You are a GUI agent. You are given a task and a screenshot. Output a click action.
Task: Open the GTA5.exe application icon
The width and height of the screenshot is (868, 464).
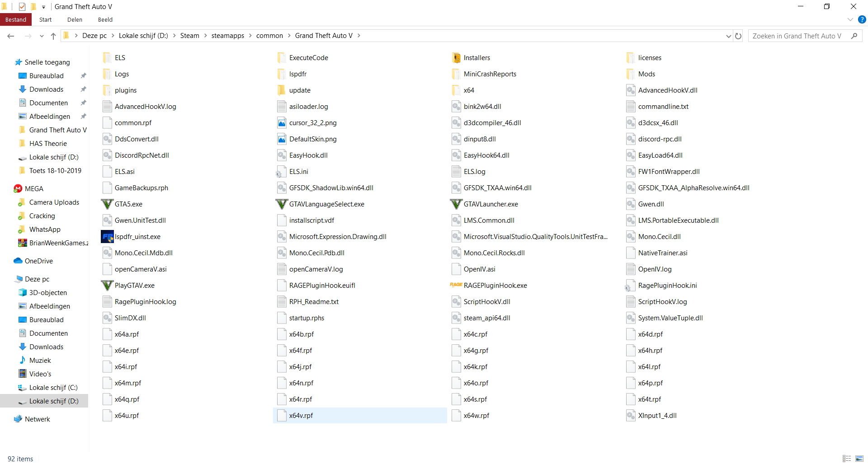click(x=107, y=204)
